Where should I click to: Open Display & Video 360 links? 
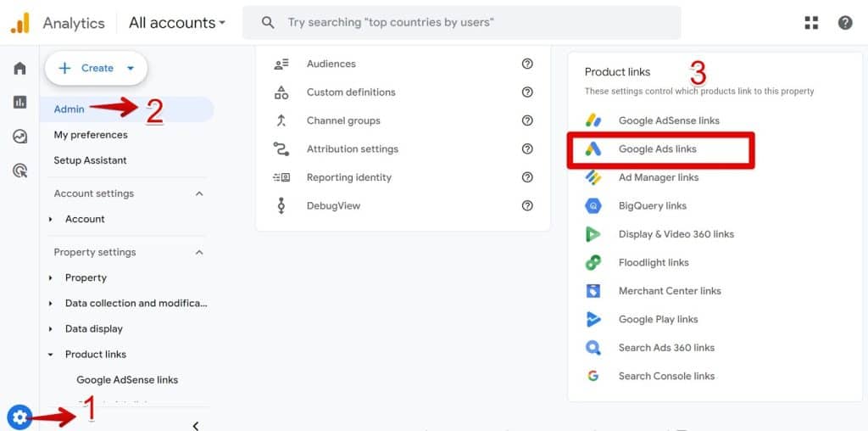[676, 234]
